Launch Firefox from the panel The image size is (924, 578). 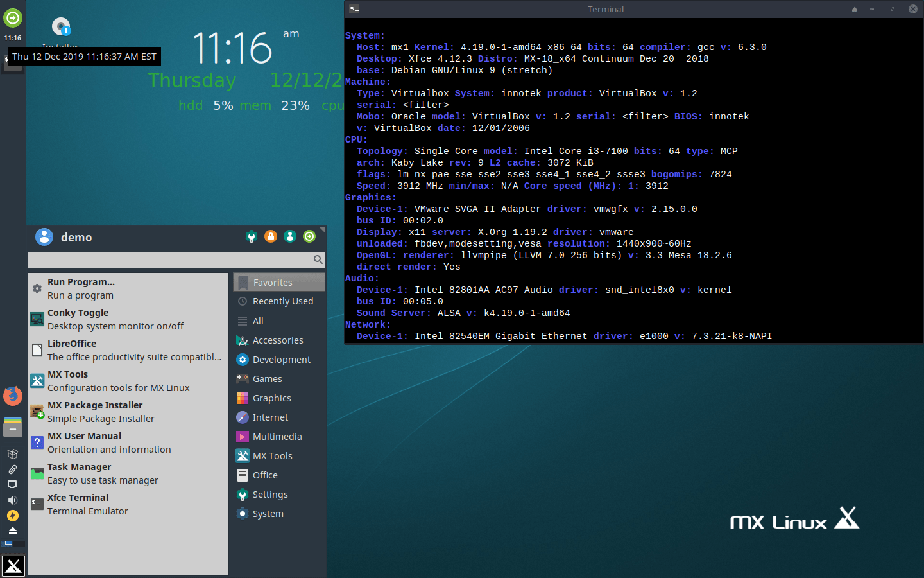13,396
